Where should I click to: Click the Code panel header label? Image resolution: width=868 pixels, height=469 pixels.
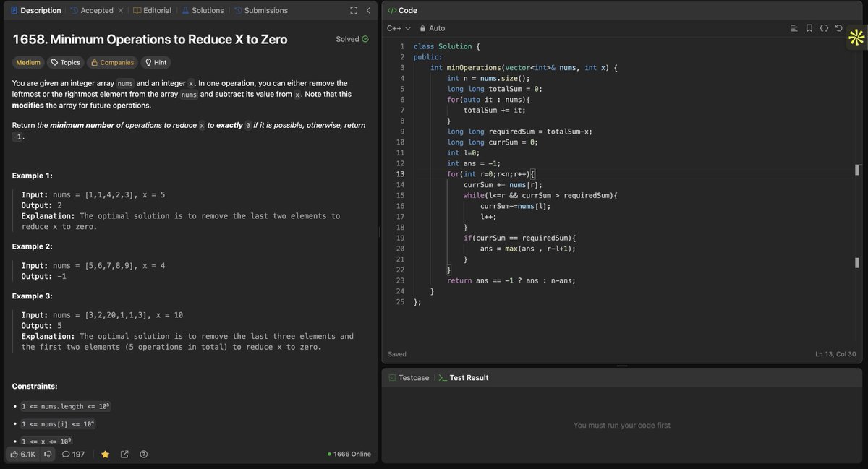point(403,10)
